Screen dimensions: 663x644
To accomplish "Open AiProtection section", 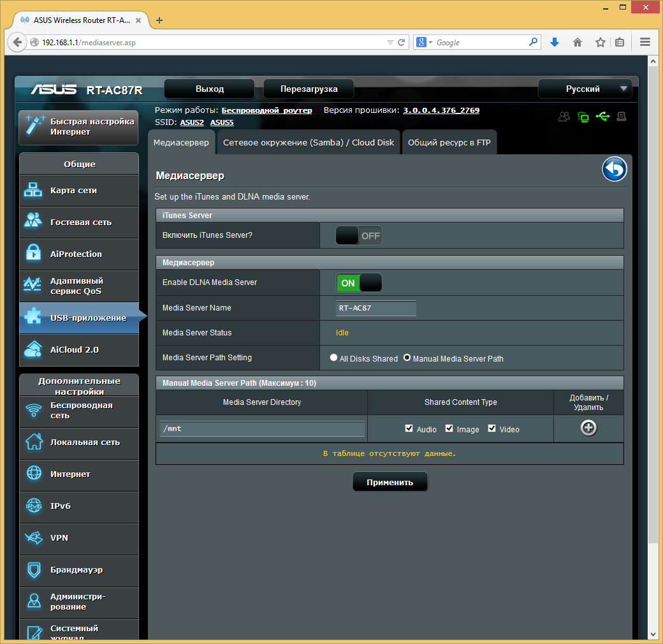I will [79, 254].
